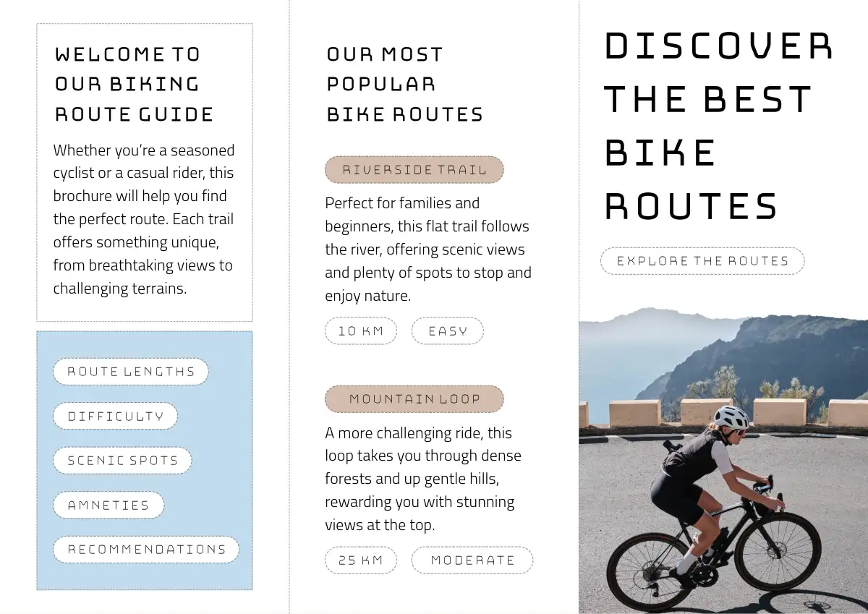Click the cyclist photo
Image resolution: width=868 pixels, height=614 pixels.
pyautogui.click(x=723, y=463)
